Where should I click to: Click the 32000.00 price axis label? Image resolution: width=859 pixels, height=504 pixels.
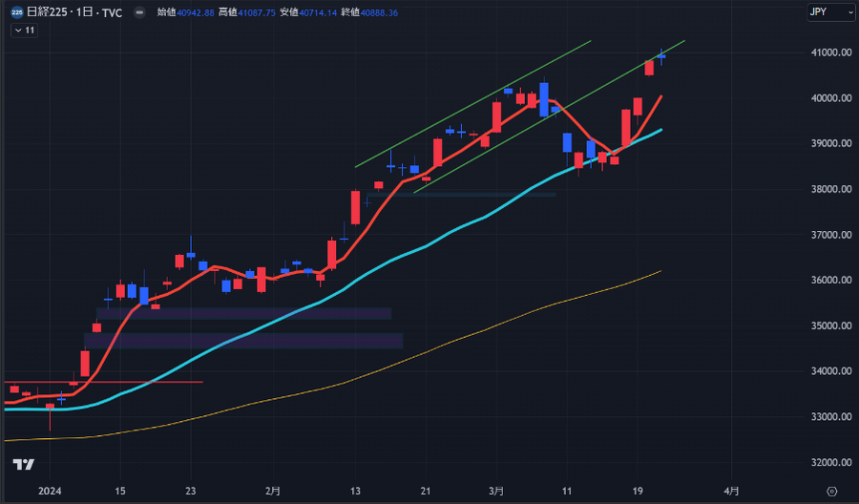(x=825, y=463)
